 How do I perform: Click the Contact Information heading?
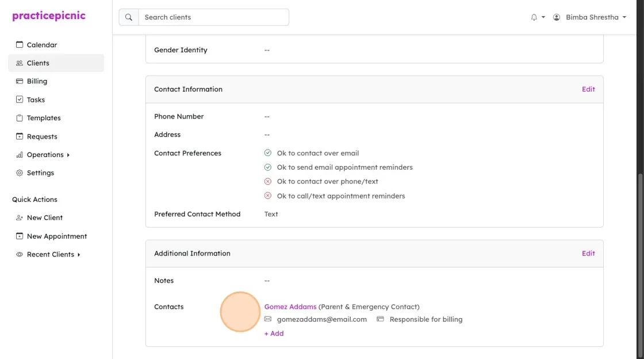pyautogui.click(x=188, y=89)
